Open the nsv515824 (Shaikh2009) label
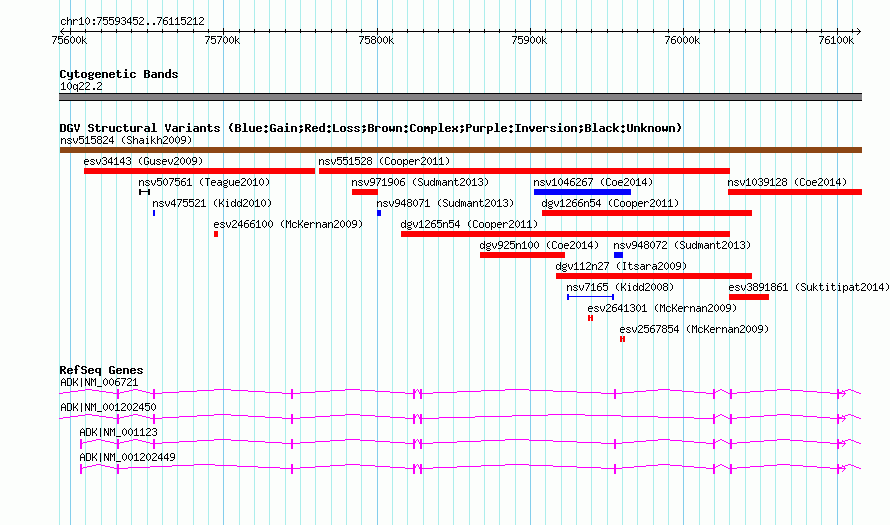The height and width of the screenshot is (525, 890). click(126, 140)
